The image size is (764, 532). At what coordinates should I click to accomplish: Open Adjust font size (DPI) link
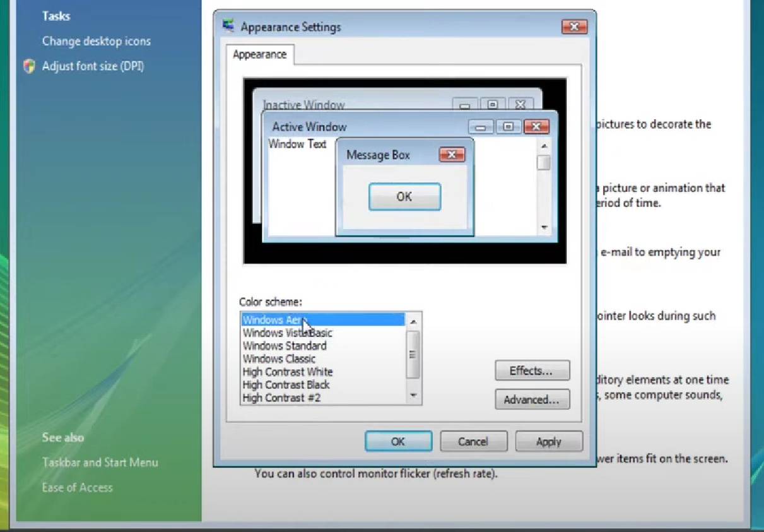click(93, 66)
